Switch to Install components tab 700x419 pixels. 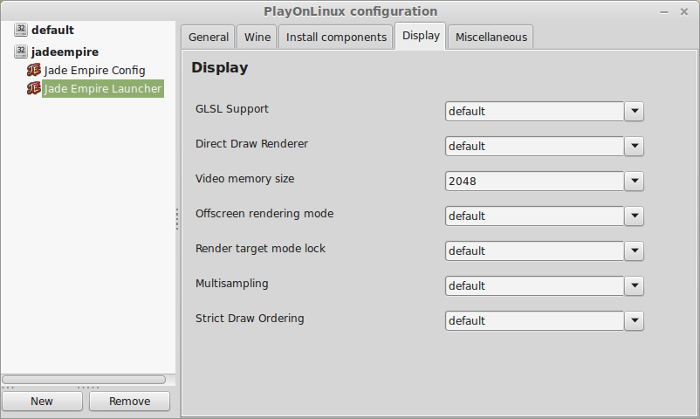336,37
